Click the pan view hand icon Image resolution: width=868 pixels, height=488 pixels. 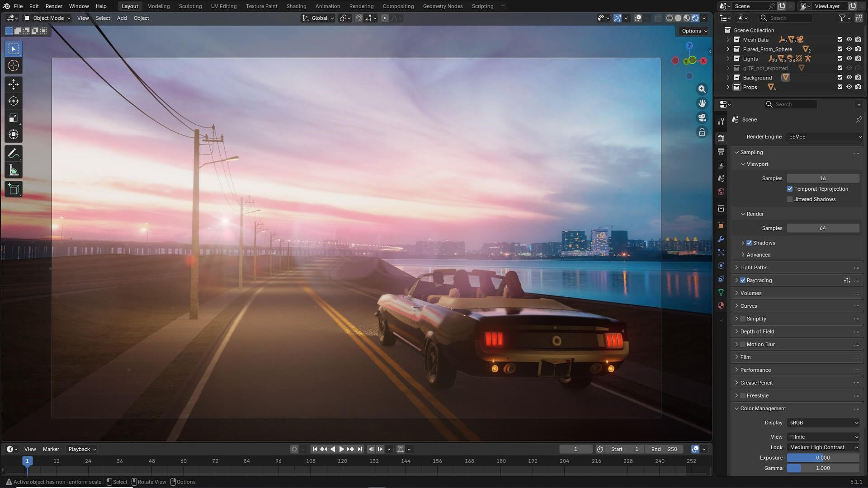click(702, 103)
